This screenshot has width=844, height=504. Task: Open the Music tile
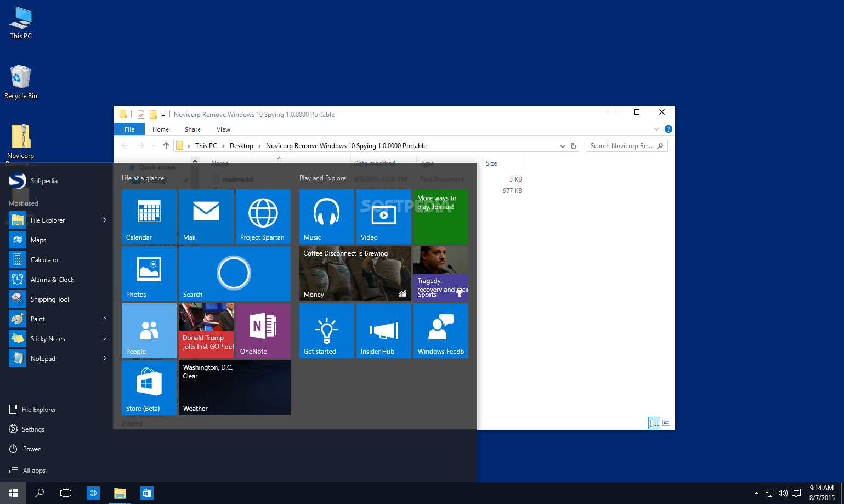pyautogui.click(x=327, y=217)
